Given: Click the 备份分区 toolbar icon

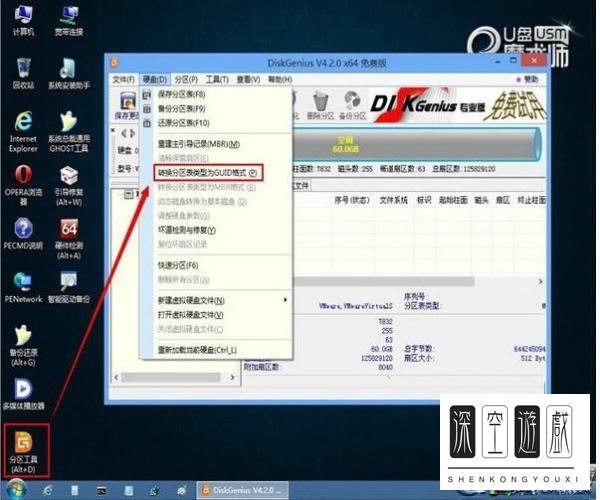Looking at the screenshot, I should click(352, 105).
